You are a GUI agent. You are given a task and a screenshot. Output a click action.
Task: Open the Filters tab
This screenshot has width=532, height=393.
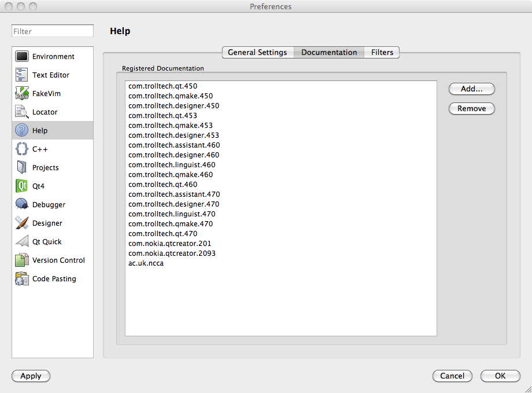pyautogui.click(x=382, y=52)
